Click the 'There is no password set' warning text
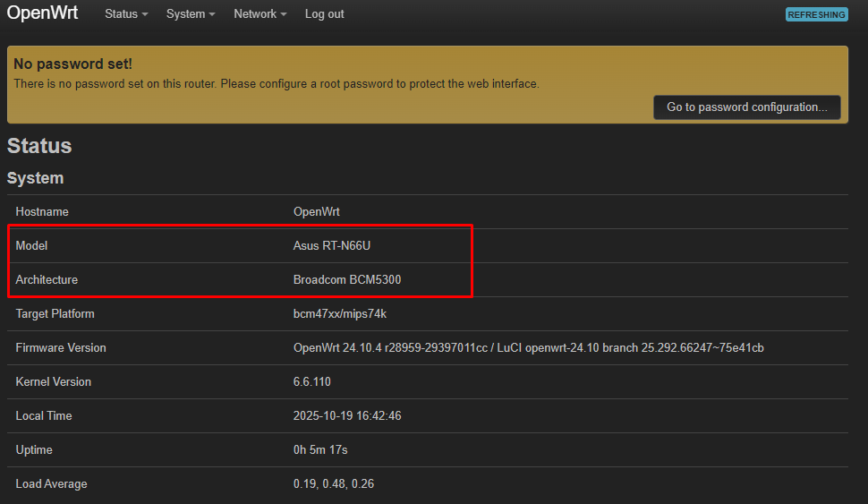 click(277, 83)
